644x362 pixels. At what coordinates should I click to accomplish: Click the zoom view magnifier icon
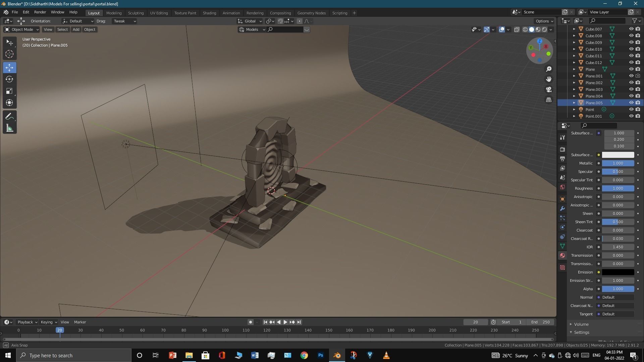549,69
